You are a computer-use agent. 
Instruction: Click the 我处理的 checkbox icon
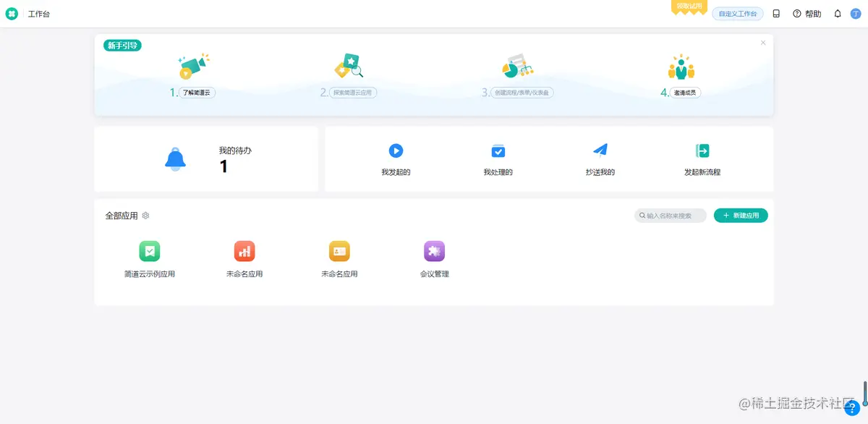498,150
